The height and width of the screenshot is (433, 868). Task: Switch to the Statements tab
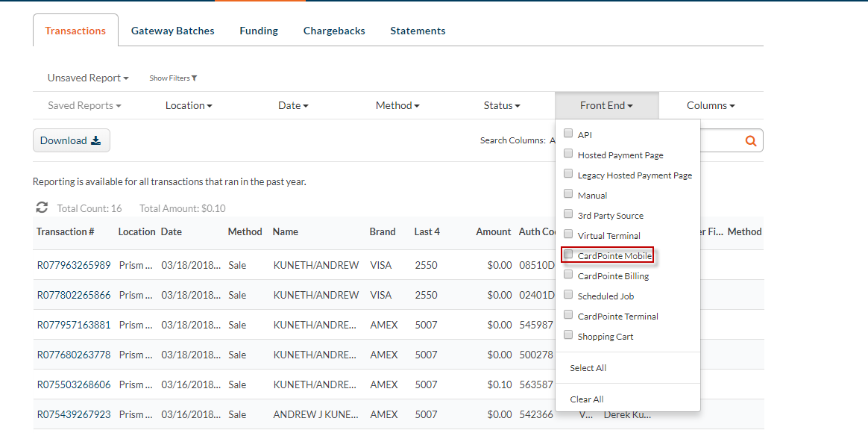click(418, 31)
